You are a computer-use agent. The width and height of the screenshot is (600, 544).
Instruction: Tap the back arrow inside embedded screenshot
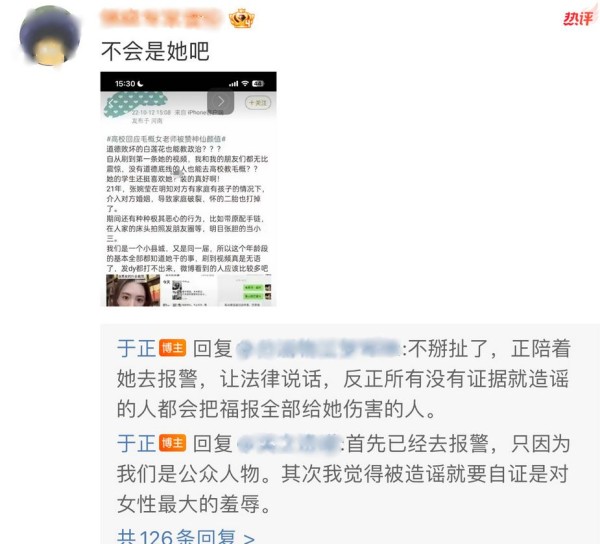(x=111, y=103)
